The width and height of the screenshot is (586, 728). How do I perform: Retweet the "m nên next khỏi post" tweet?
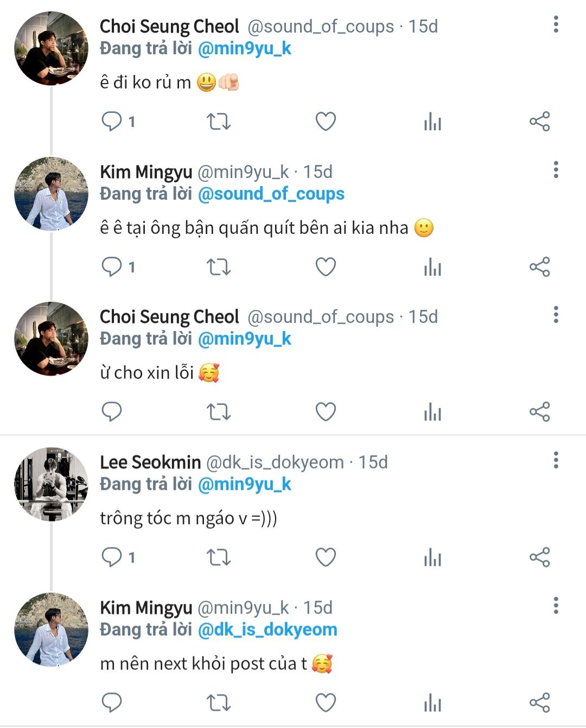[x=219, y=702]
